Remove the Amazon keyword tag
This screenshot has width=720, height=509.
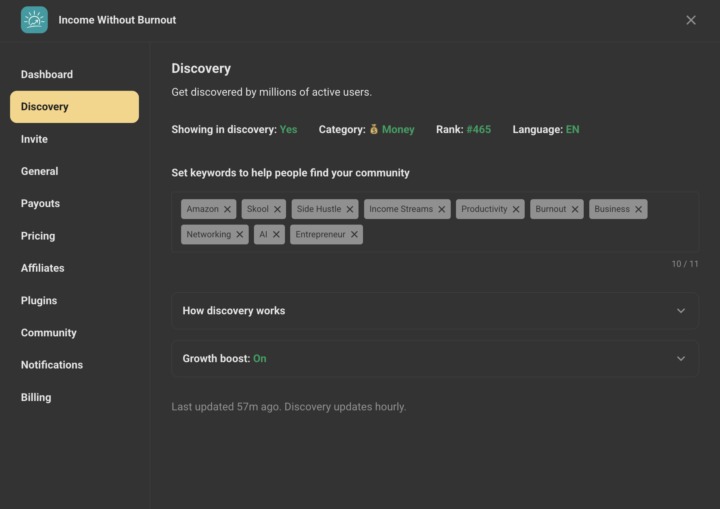227,209
